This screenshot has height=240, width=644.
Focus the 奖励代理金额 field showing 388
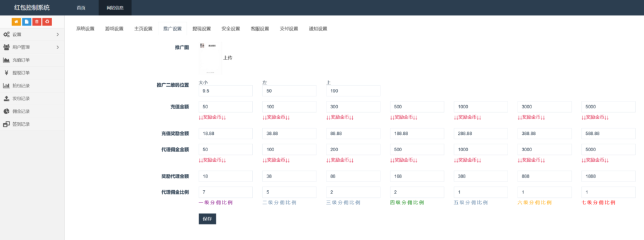[480, 176]
